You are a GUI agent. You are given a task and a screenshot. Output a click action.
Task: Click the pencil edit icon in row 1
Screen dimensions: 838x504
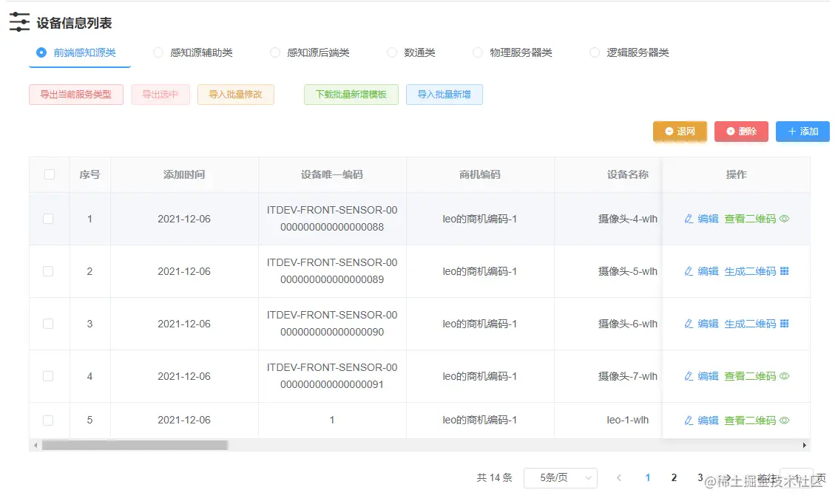click(x=689, y=219)
